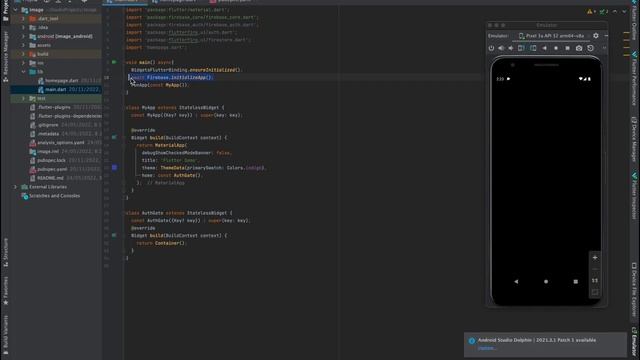The height and width of the screenshot is (360, 640).
Task: Expand the assets folder
Action: pyautogui.click(x=23, y=45)
